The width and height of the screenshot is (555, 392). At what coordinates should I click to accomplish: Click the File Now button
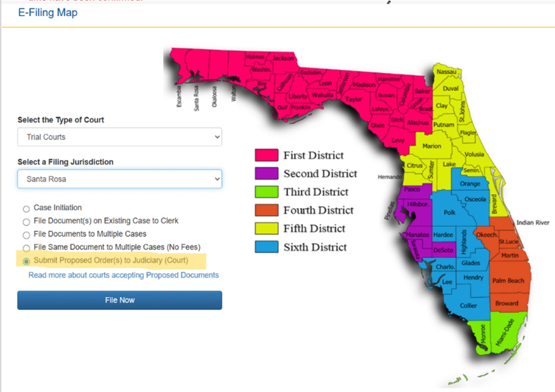pyautogui.click(x=120, y=300)
